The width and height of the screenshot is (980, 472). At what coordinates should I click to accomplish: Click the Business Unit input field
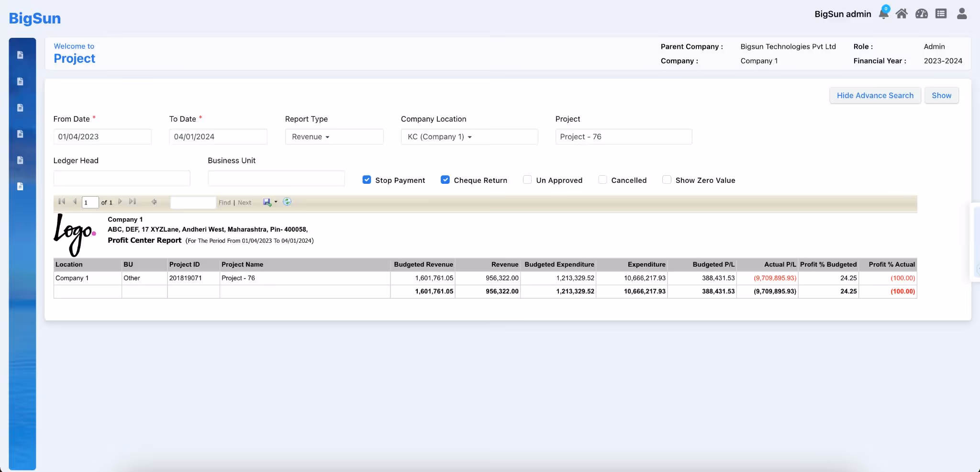coord(276,178)
